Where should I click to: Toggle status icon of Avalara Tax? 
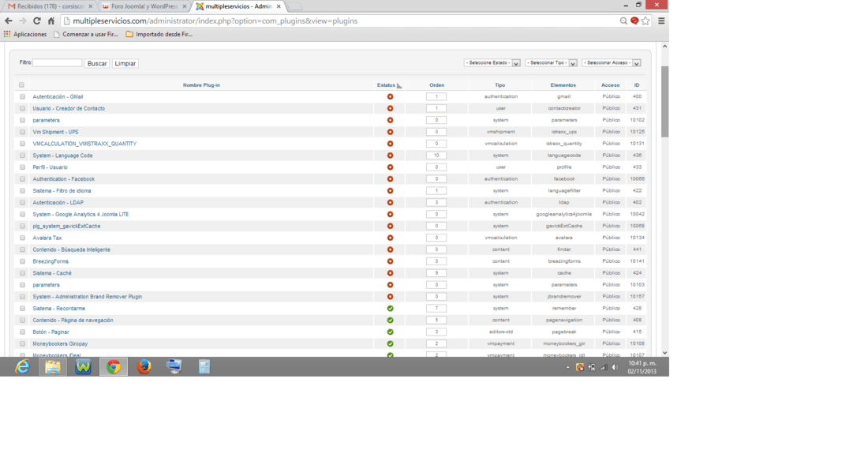391,238
